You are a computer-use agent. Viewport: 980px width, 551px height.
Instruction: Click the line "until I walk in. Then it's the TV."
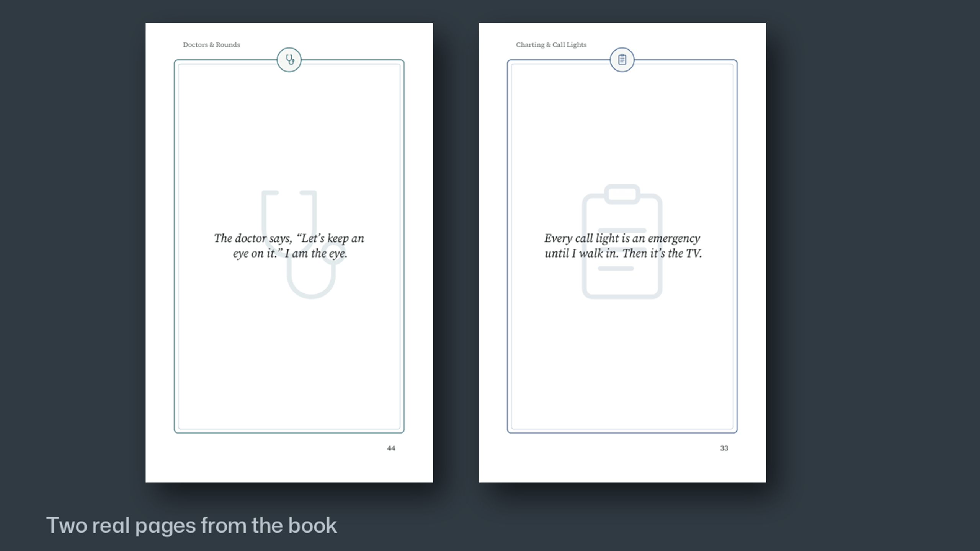point(623,253)
